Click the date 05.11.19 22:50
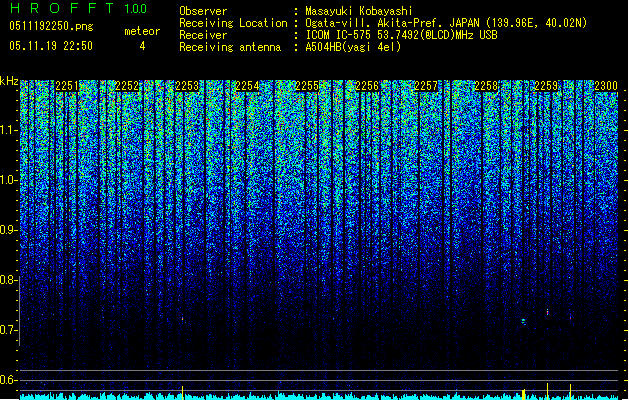629x400 pixels. click(x=51, y=46)
